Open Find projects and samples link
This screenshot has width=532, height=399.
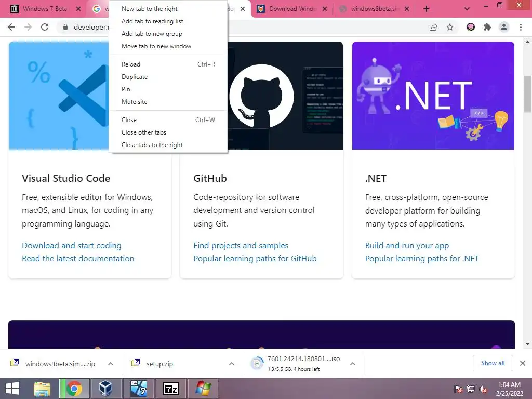point(241,245)
